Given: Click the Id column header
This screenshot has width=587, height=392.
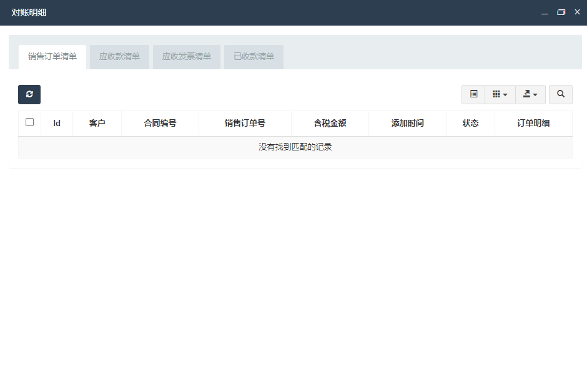Looking at the screenshot, I should pos(57,124).
